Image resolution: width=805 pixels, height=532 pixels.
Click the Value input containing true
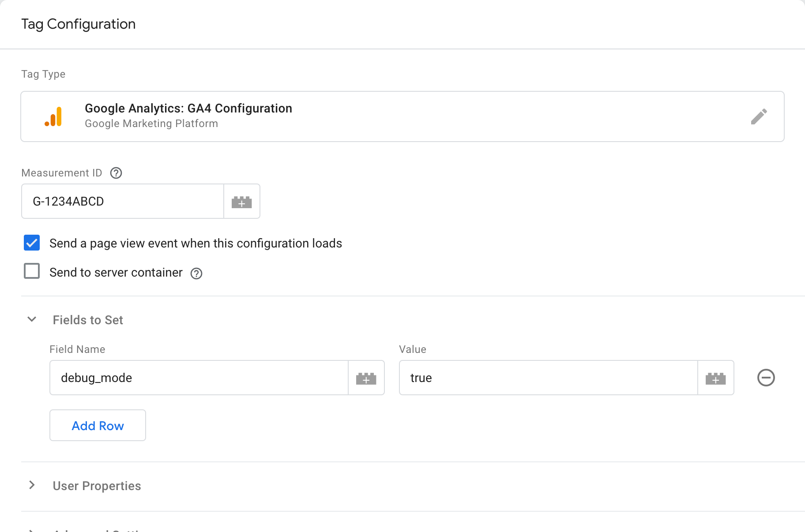point(548,378)
